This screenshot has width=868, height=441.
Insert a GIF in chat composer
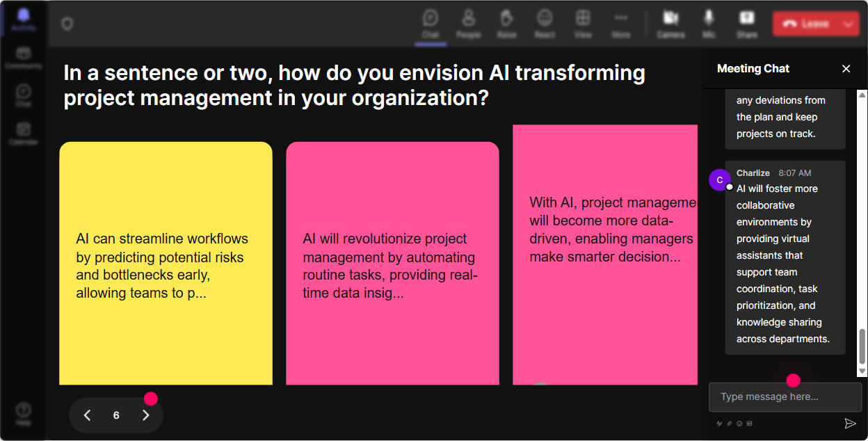click(749, 423)
